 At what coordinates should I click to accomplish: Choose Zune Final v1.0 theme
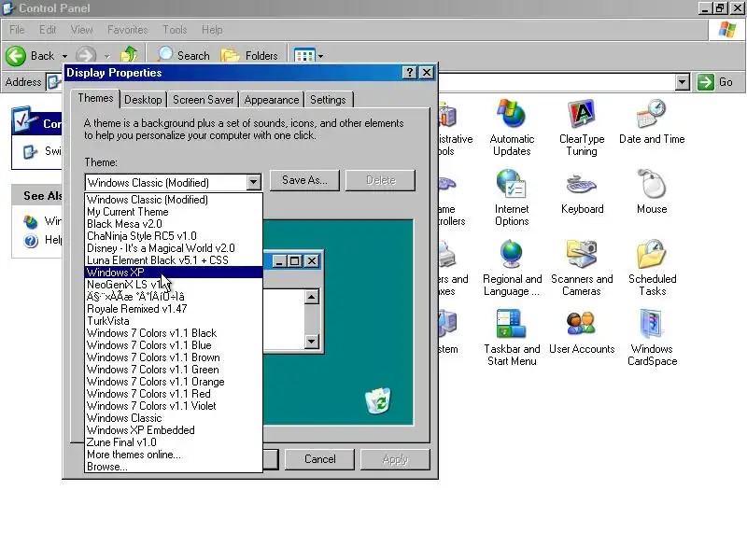[x=174, y=442]
